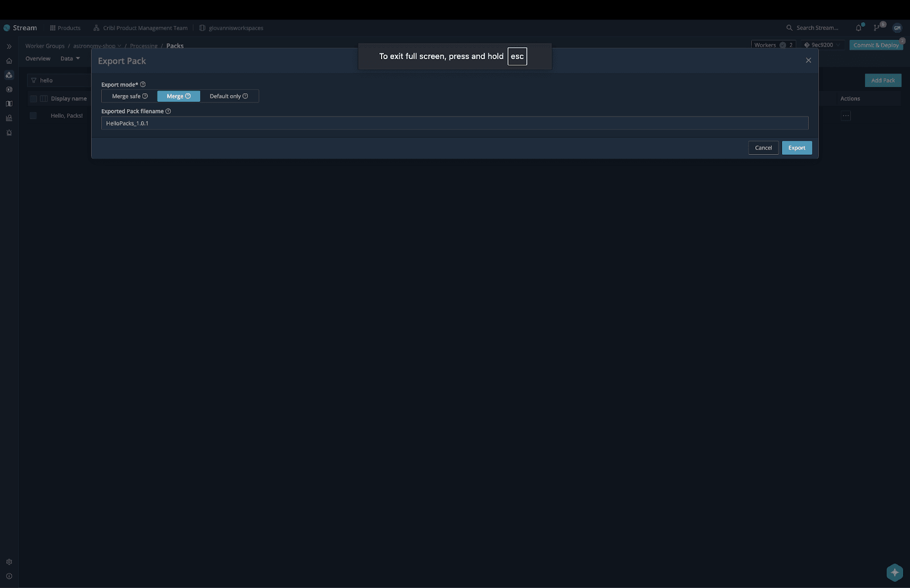Click the Home icon in left sidebar
Viewport: 910px width, 588px height.
pos(9,61)
